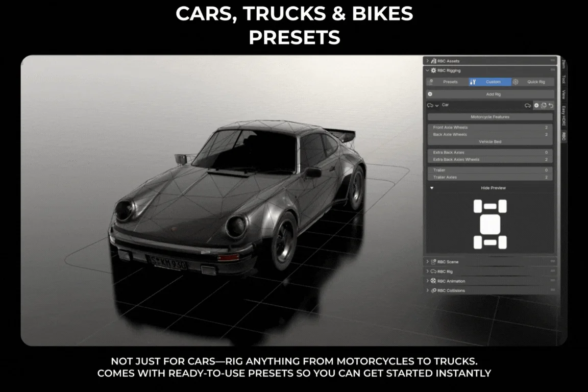This screenshot has height=392, width=588.
Task: Click the RBC Scene icon
Action: (433, 262)
